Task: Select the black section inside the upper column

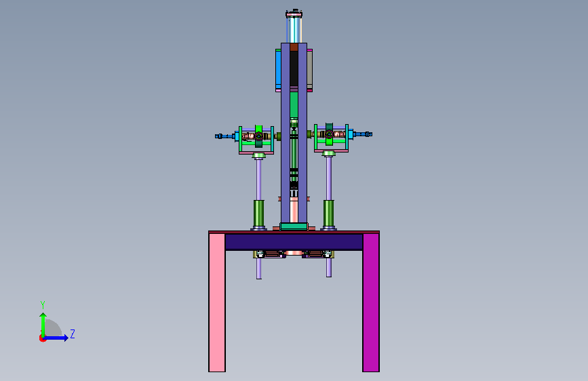Action: pyautogui.click(x=294, y=68)
